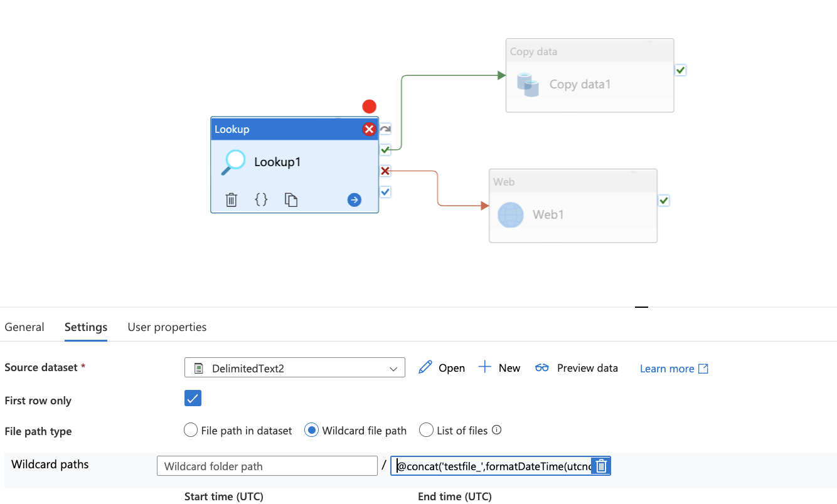Uncheck the First row only checkbox
837x504 pixels.
[193, 398]
